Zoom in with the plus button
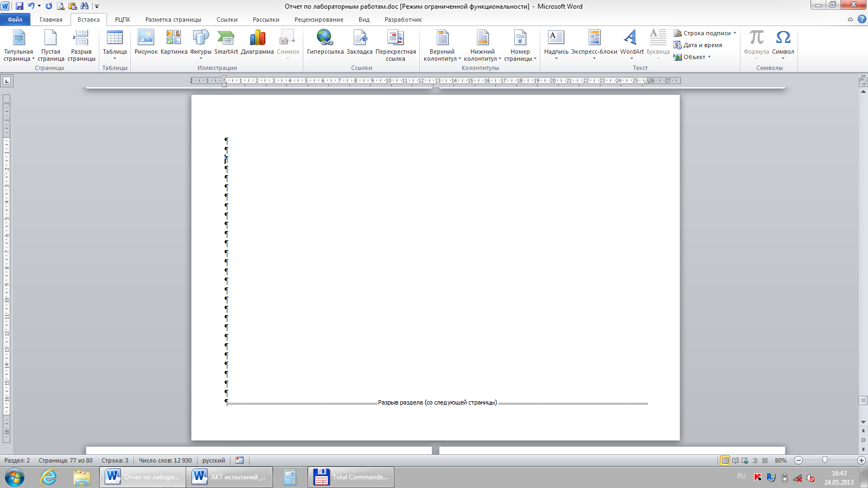The height and width of the screenshot is (488, 868). (861, 460)
